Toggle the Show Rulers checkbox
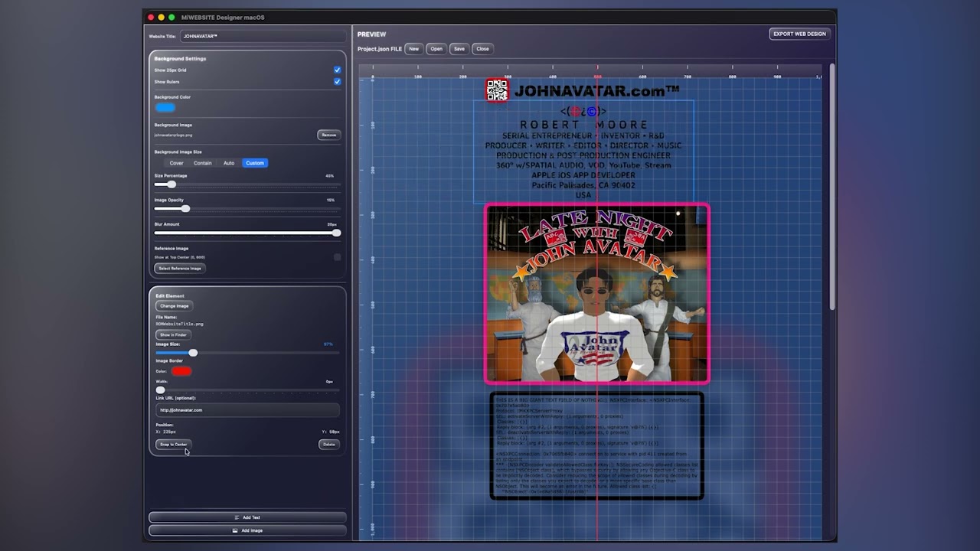980x551 pixels. click(x=337, y=81)
